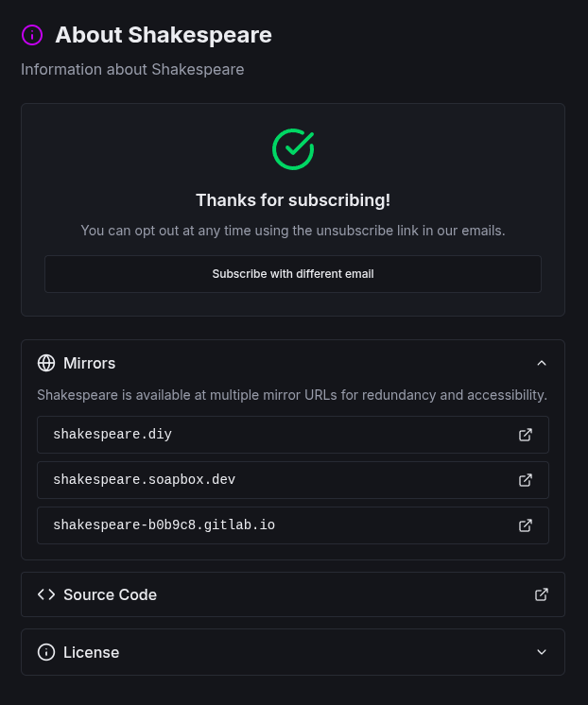Click the License section title
The image size is (588, 705).
[91, 652]
